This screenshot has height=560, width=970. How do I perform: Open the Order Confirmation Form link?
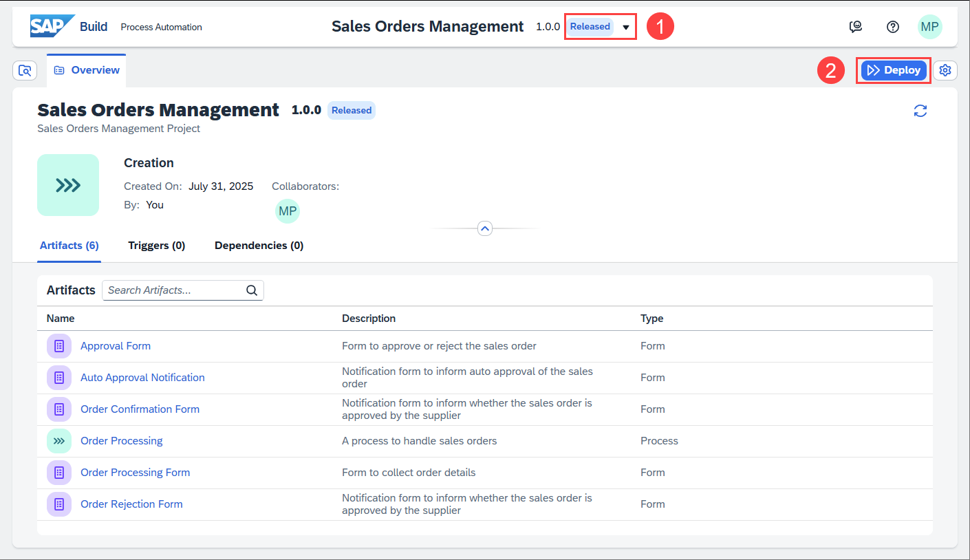140,409
